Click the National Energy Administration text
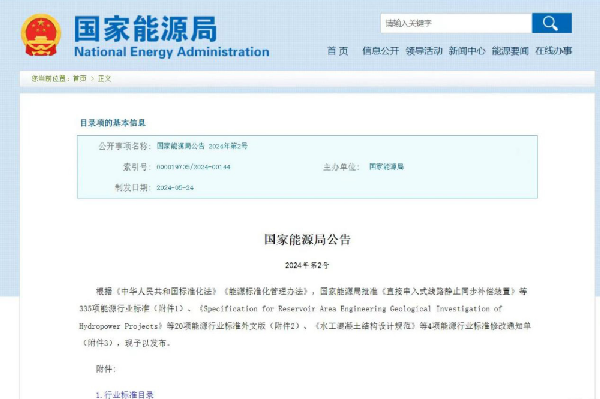Viewport: 600px width, 399px height. [x=171, y=52]
